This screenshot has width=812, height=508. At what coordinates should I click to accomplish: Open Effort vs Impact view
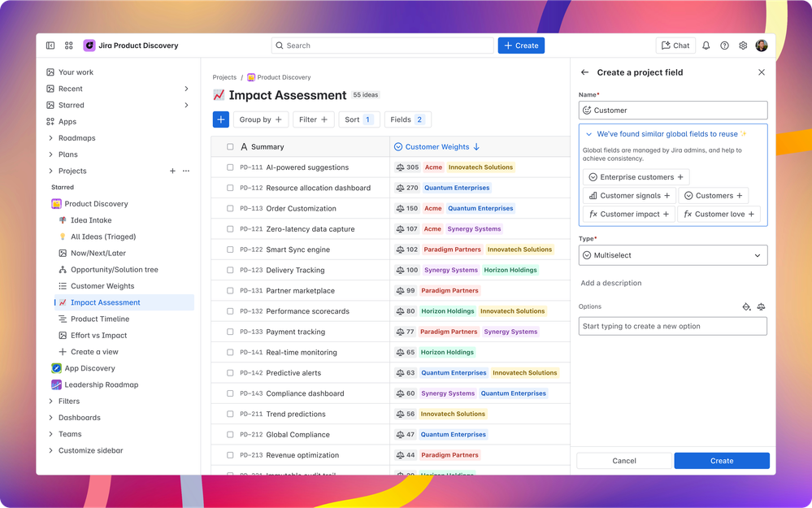[x=99, y=336]
